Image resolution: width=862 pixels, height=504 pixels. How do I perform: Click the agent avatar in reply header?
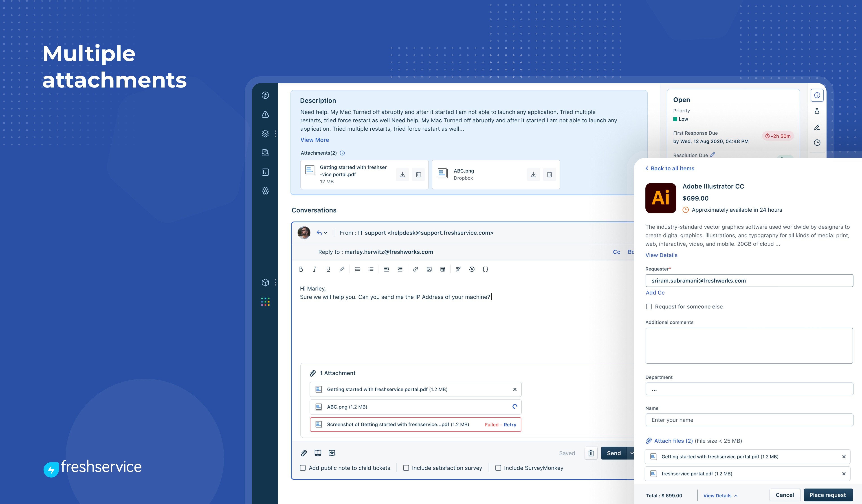pyautogui.click(x=304, y=232)
